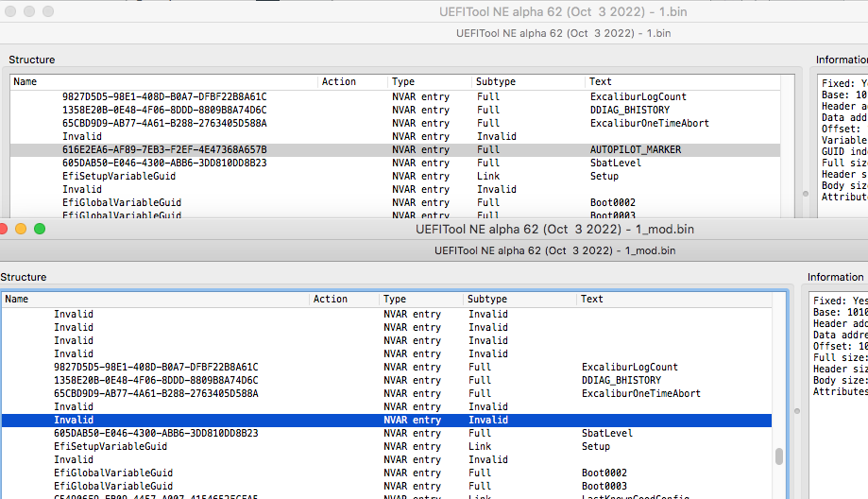Viewport: 868px width, 499px height.
Task: Click the yellow minimize button of the 1_mod.bin window
Action: tap(21, 229)
